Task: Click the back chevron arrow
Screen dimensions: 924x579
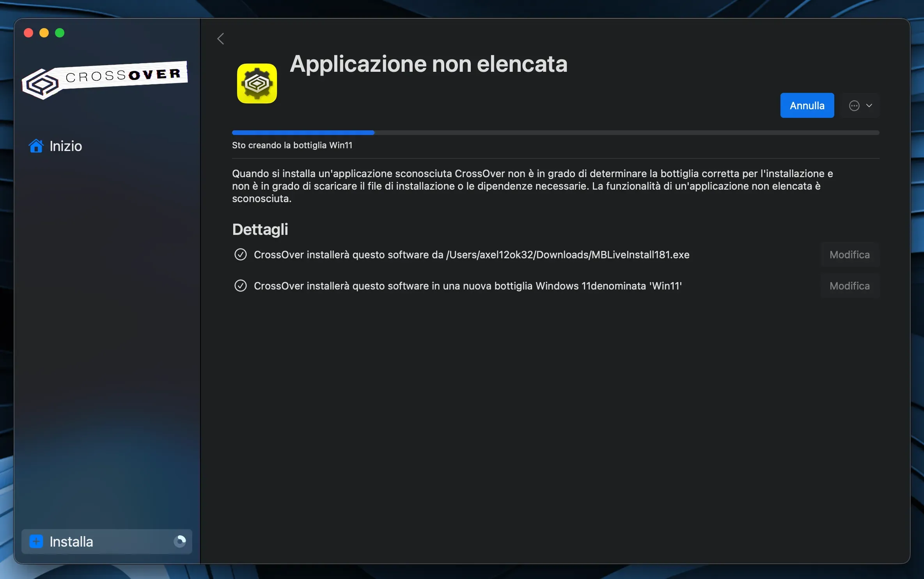Action: (x=221, y=39)
